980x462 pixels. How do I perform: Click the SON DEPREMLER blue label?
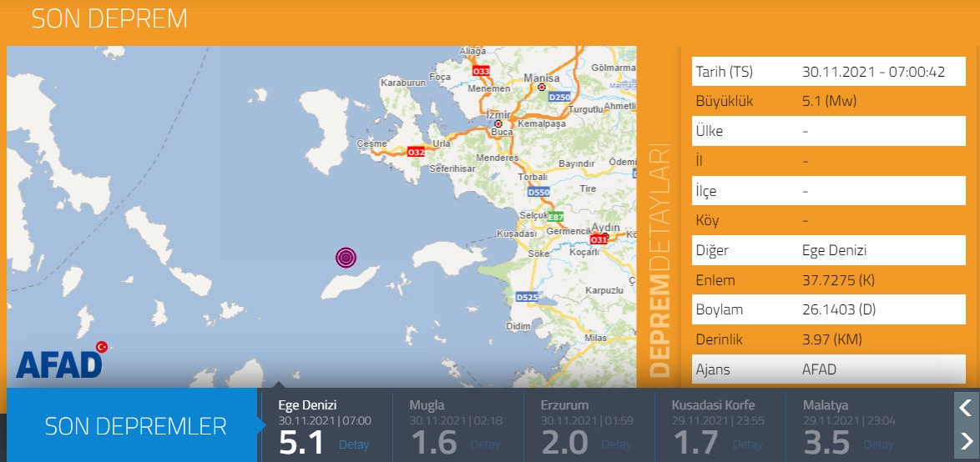coord(132,426)
